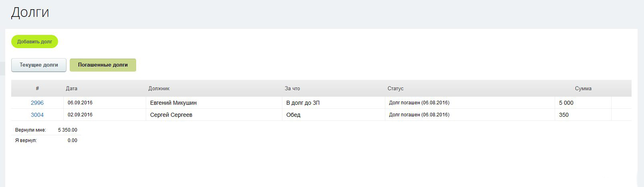Image resolution: width=644 pixels, height=187 pixels.
Task: Click the 5 350.00 total value
Action: click(x=68, y=130)
